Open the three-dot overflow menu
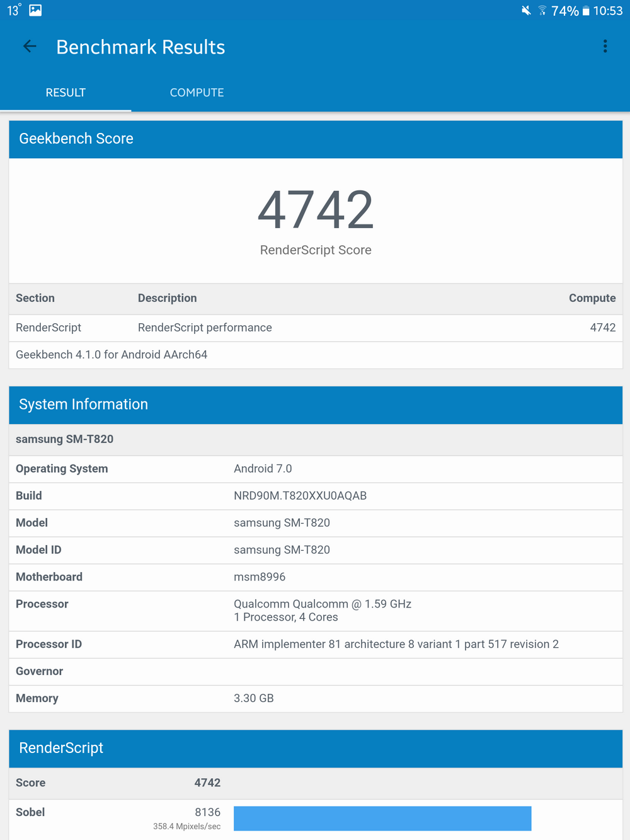630x840 pixels. (605, 46)
